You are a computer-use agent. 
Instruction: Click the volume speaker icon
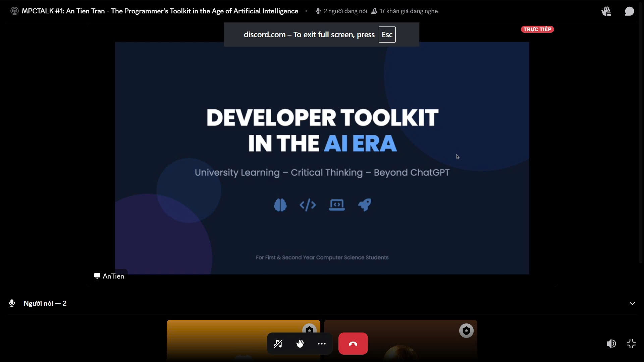click(x=611, y=344)
